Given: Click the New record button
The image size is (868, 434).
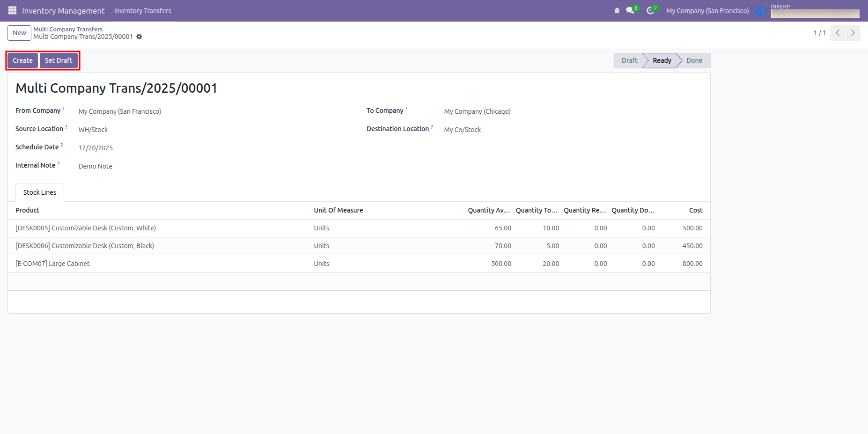Looking at the screenshot, I should 19,33.
